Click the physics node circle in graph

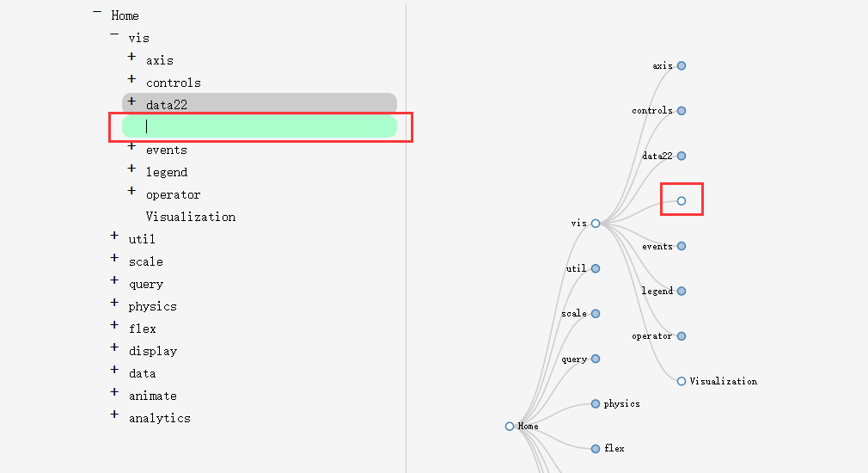pyautogui.click(x=596, y=404)
